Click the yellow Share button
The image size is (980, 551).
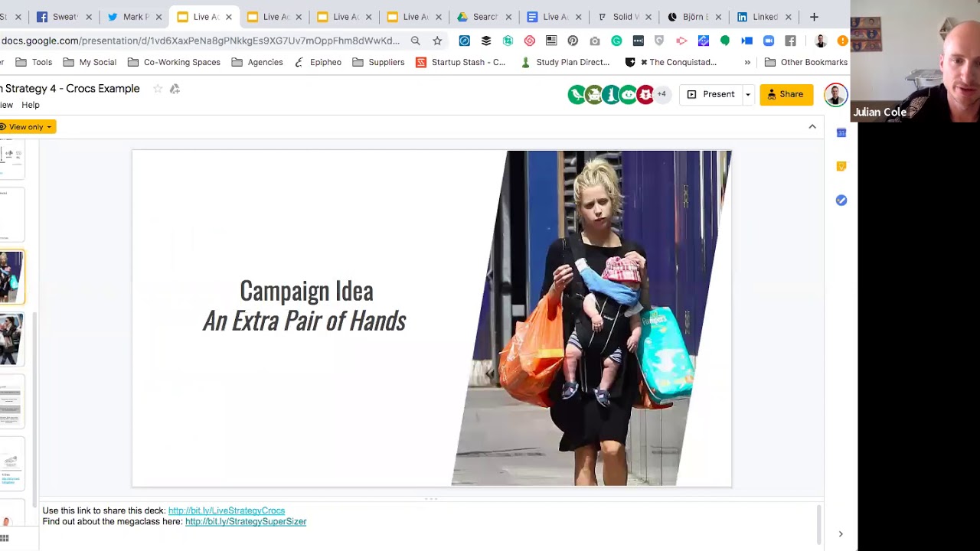[x=786, y=94]
